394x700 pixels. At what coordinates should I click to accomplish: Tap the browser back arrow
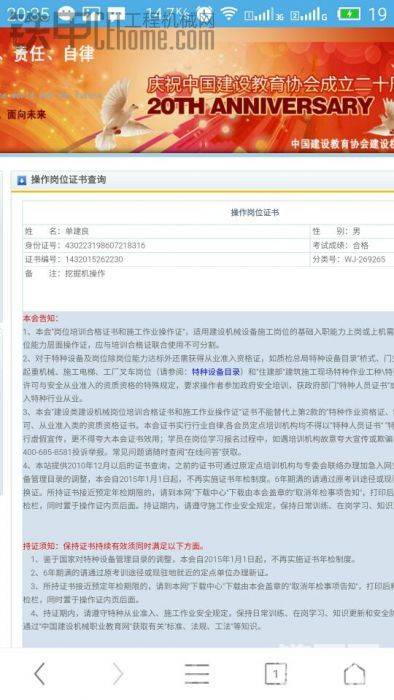coord(39,674)
